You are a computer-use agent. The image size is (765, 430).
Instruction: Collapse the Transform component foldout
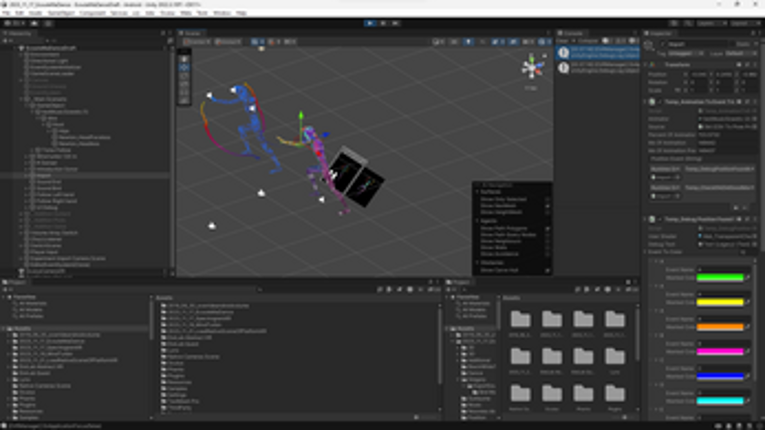646,64
